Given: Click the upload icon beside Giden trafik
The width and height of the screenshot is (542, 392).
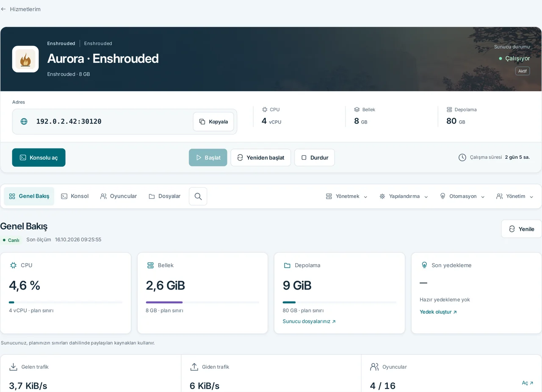Looking at the screenshot, I should (194, 367).
